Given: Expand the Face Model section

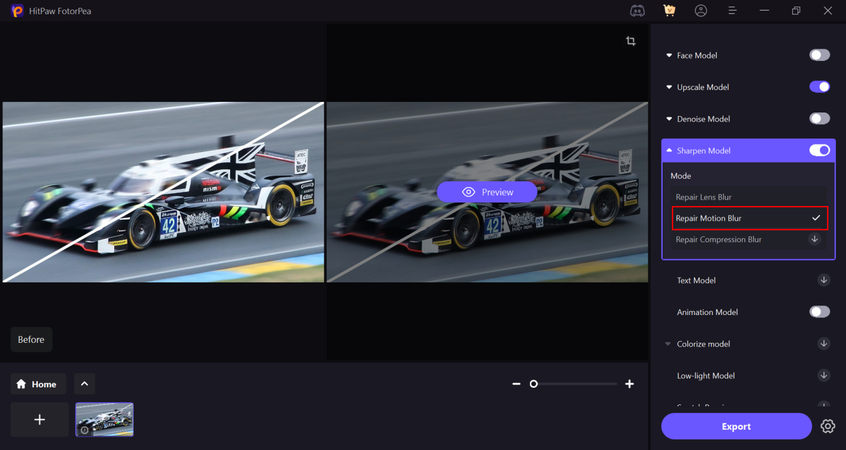Looking at the screenshot, I should pos(669,56).
